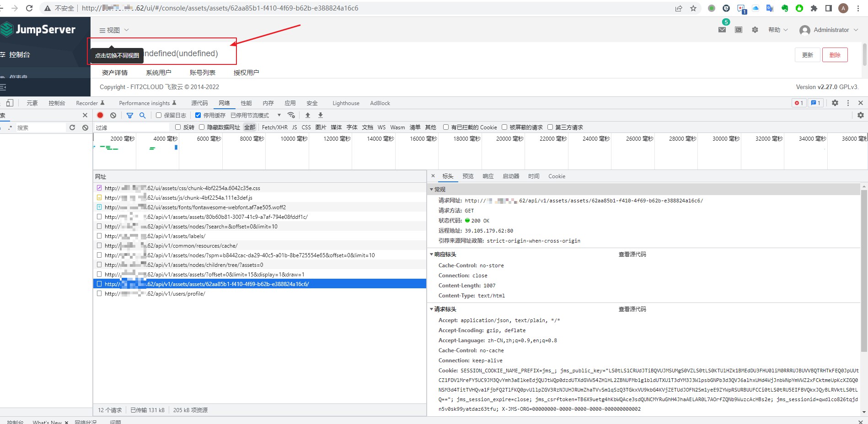
Task: Click the magnifier search icon in Network panel
Action: click(x=143, y=115)
